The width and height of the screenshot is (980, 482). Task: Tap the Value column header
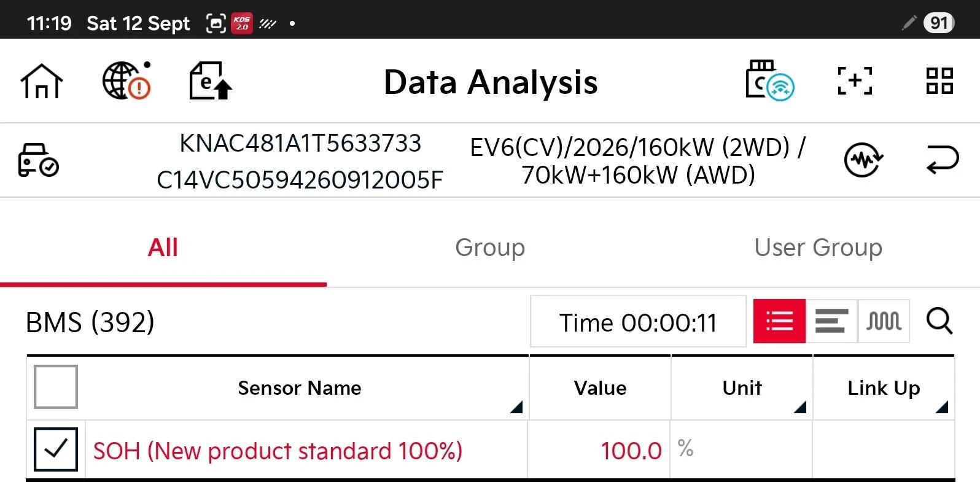(x=600, y=388)
